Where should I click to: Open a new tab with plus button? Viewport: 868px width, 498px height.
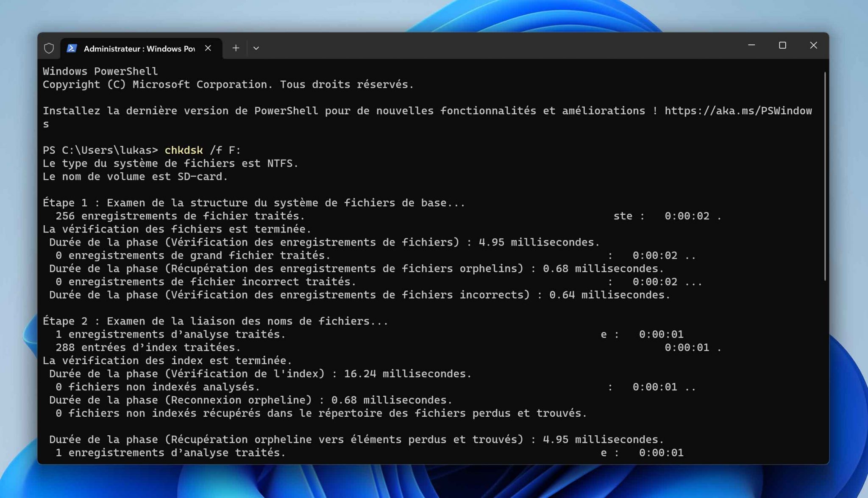pyautogui.click(x=236, y=48)
